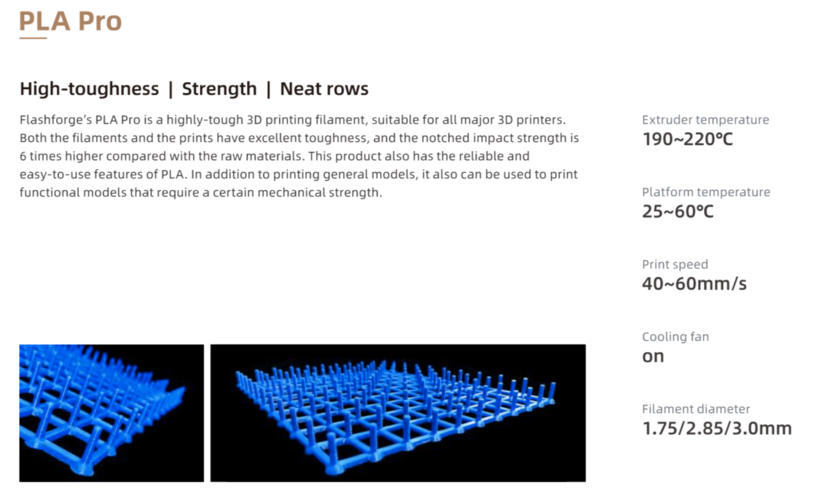Click the 25~60℃ platform value
837x494 pixels.
(678, 211)
